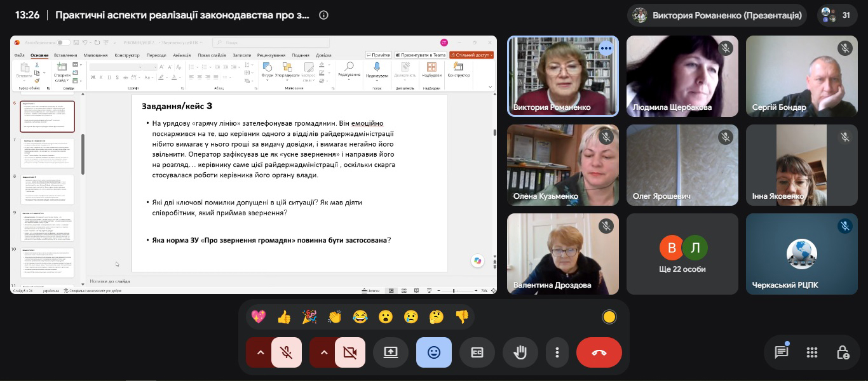Open the Ще 22 особи tile
The image size is (868, 381).
pyautogui.click(x=682, y=254)
